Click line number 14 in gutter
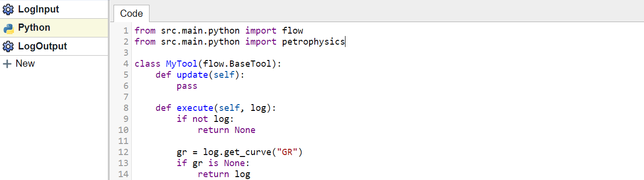Image resolution: width=644 pixels, height=180 pixels. [123, 174]
